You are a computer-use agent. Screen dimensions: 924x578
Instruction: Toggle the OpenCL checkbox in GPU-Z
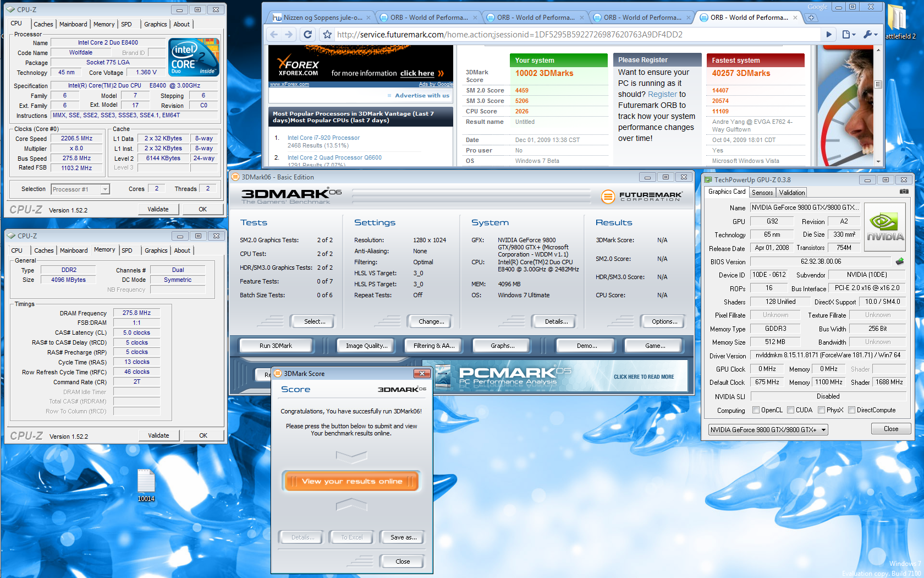tap(756, 410)
